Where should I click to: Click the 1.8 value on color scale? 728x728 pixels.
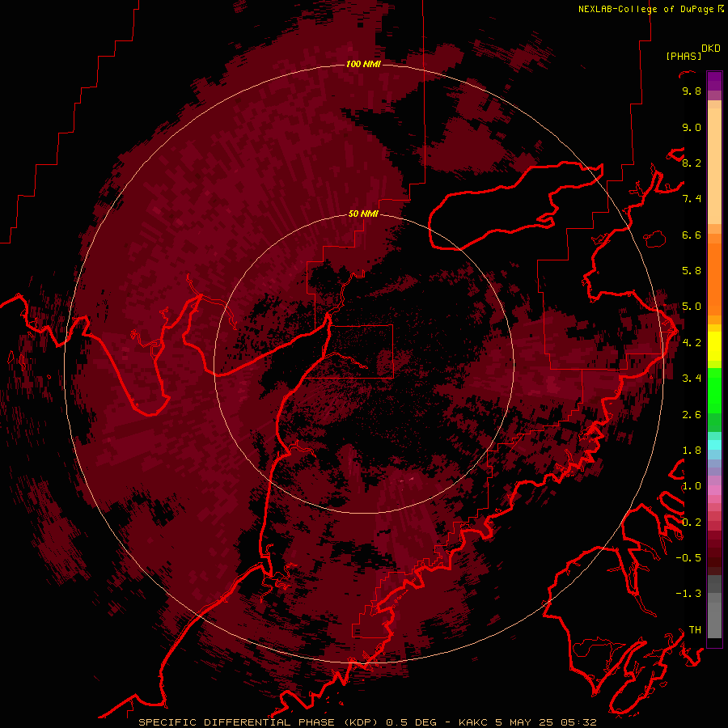692,451
